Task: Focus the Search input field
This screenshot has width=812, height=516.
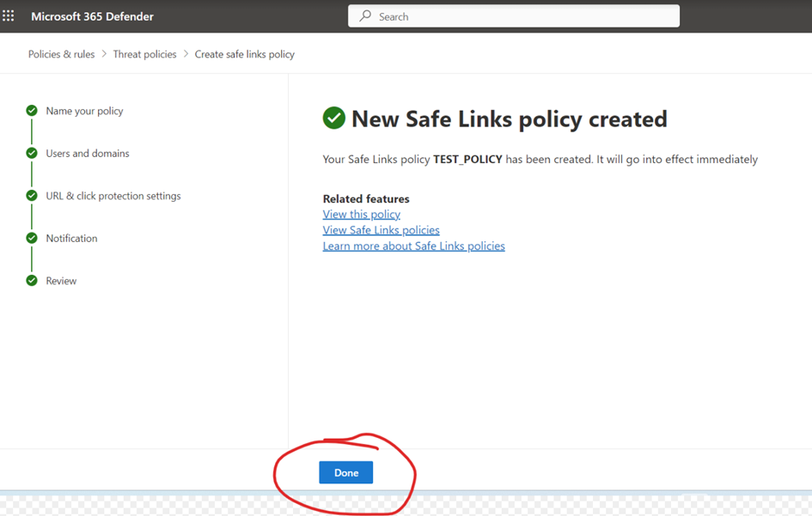Action: (514, 16)
